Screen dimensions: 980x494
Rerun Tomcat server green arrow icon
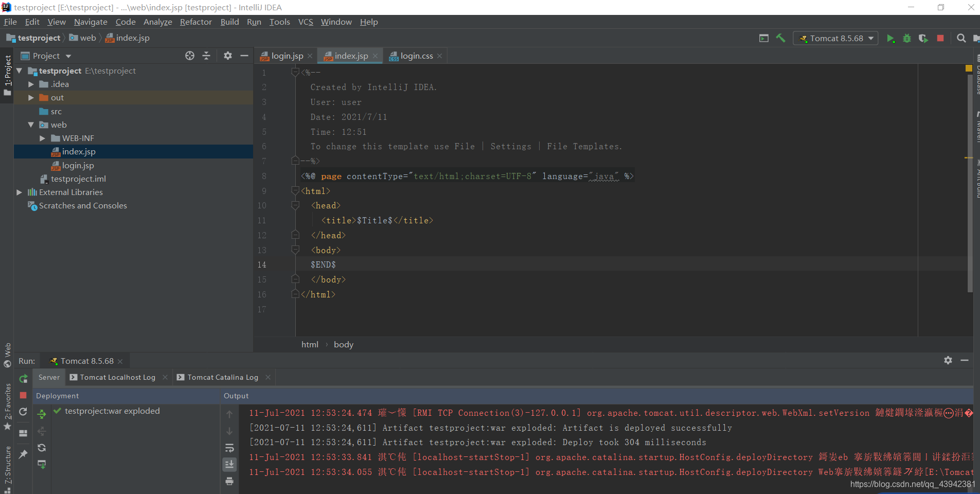[x=23, y=379]
